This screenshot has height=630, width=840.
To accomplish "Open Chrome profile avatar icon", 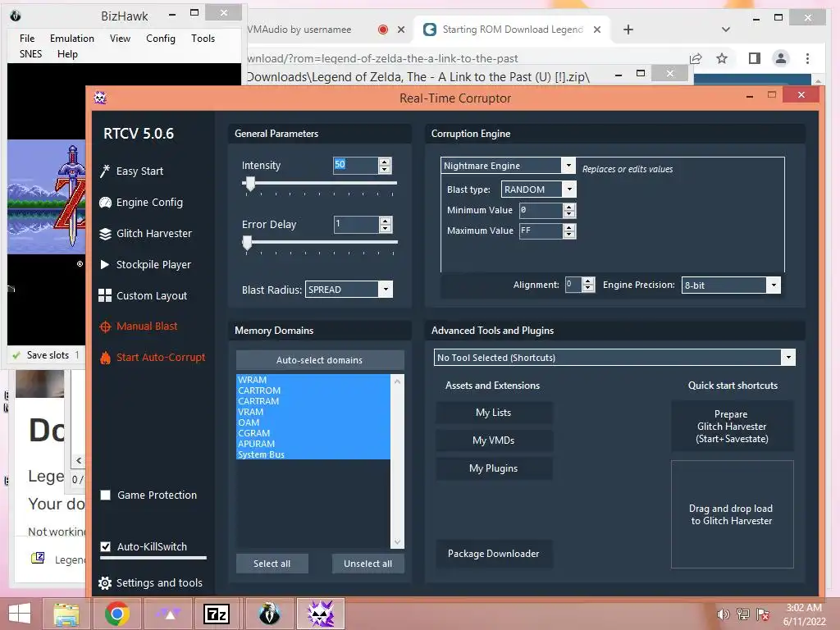I will pos(781,58).
